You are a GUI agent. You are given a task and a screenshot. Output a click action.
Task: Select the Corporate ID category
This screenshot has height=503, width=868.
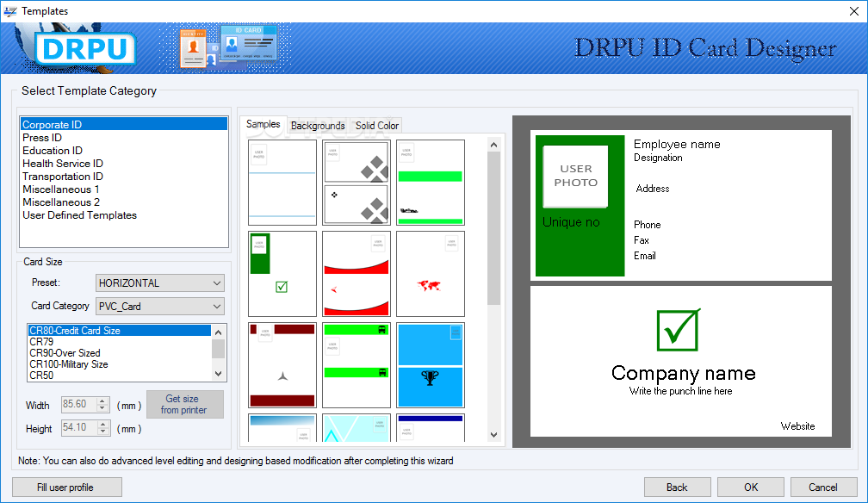click(x=123, y=124)
